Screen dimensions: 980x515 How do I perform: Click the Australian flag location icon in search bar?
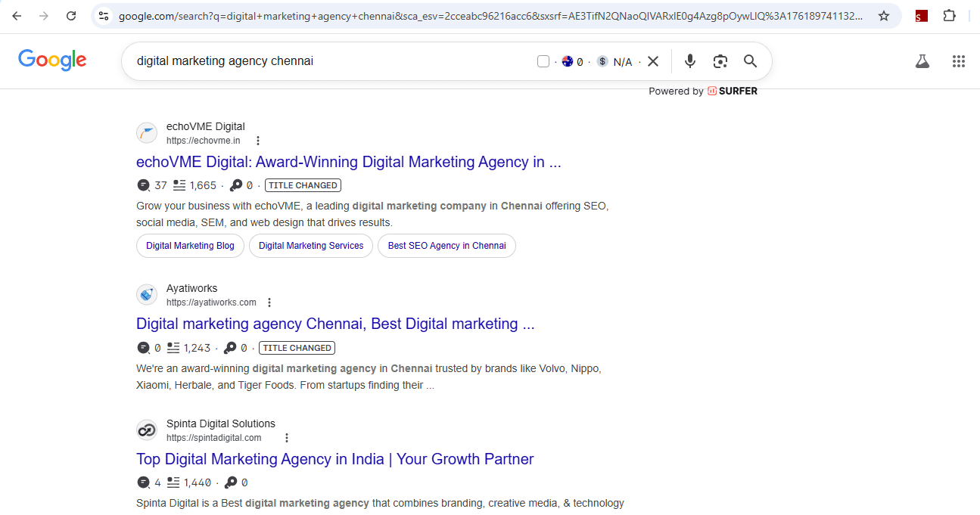point(567,61)
